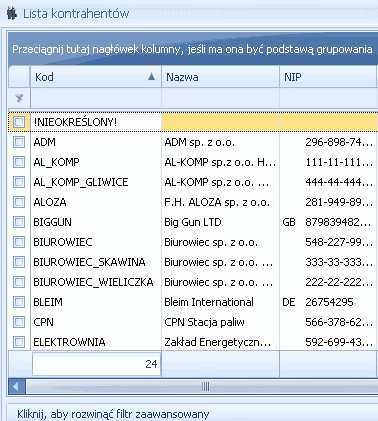Viewport: 378px width, 421px height.
Task: Toggle the ELEKTROWNIA row checkbox
Action: click(x=19, y=342)
